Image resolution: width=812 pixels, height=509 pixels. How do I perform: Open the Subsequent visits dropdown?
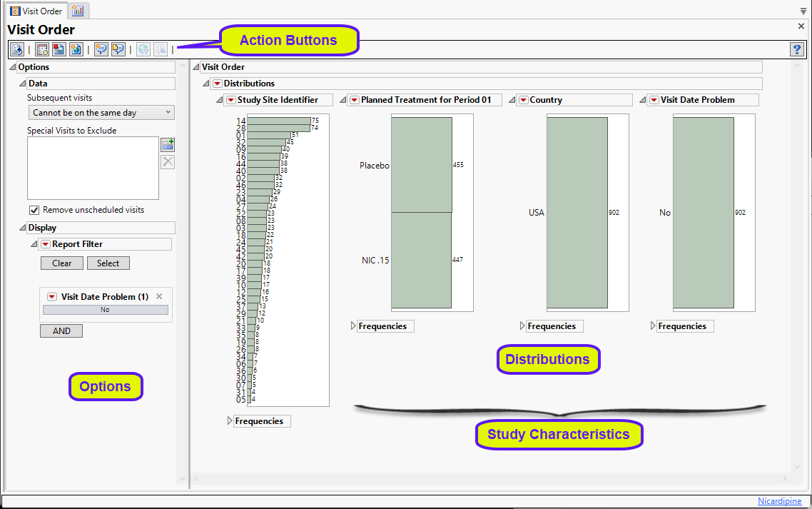[x=101, y=113]
